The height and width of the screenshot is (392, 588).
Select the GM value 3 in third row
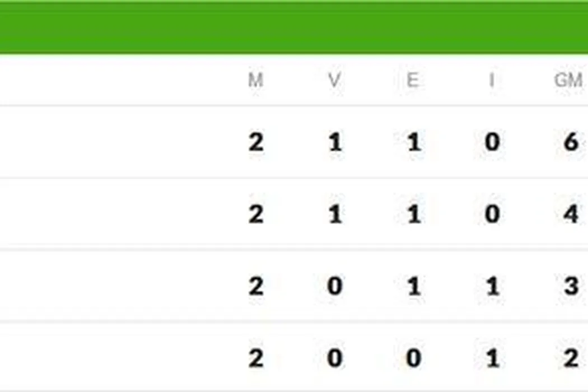[x=571, y=286]
